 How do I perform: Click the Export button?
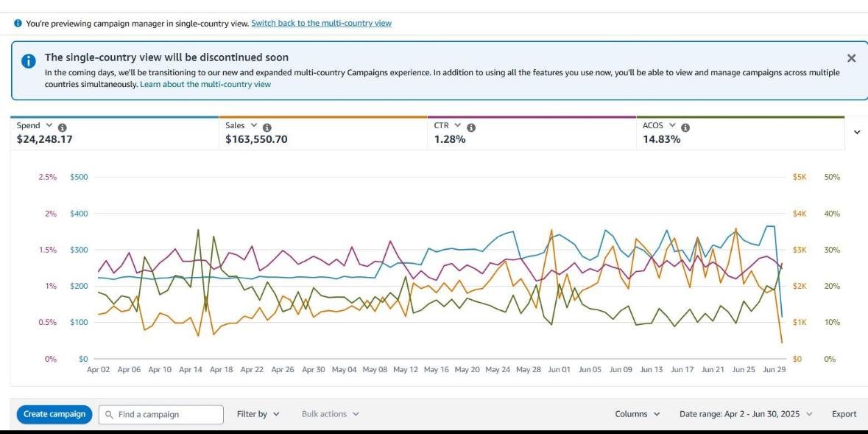coord(844,414)
